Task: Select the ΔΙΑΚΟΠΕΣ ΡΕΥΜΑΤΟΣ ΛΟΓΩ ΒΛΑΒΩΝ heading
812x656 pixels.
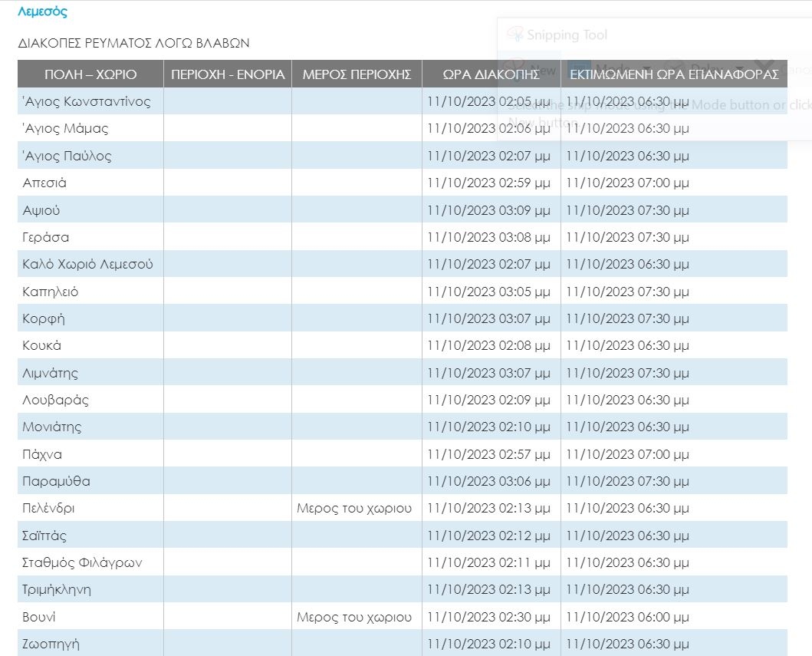Action: (133, 43)
